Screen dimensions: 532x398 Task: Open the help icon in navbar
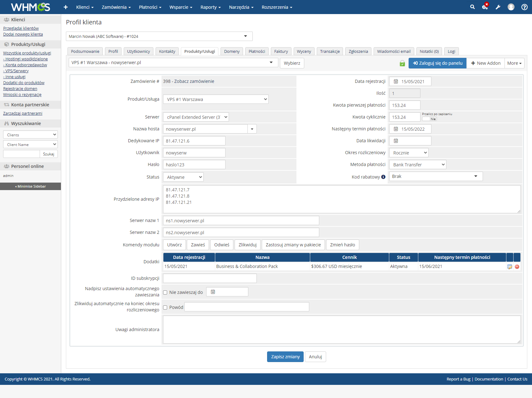click(524, 7)
